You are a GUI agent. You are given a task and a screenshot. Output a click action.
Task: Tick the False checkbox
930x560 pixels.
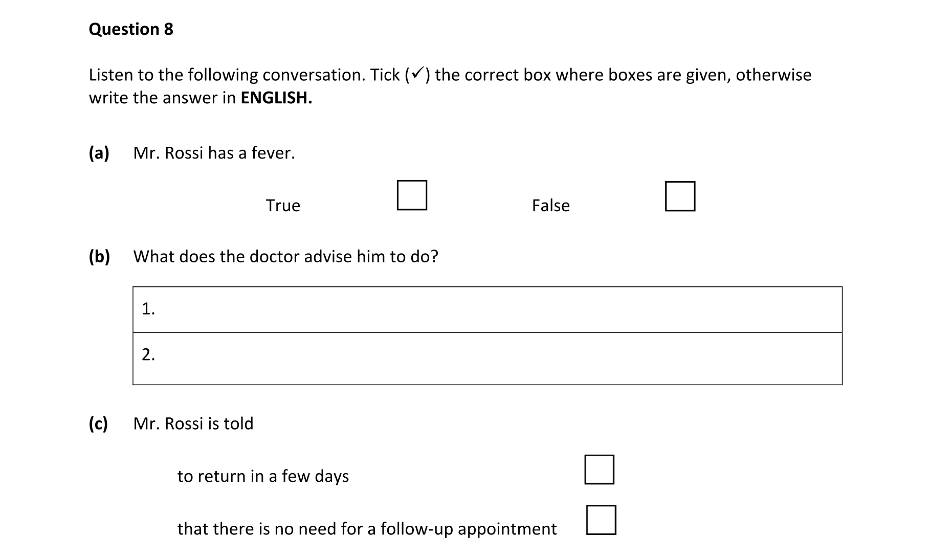tap(680, 196)
